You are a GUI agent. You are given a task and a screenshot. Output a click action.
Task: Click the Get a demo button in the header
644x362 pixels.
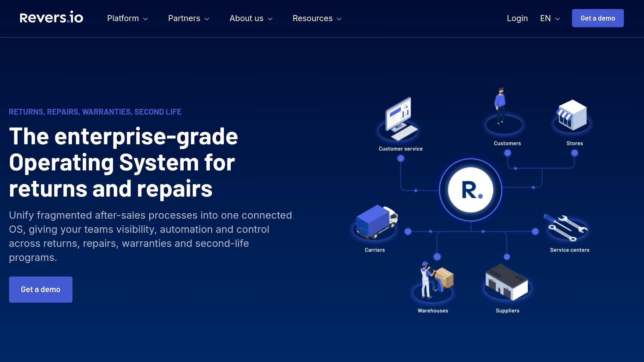coord(597,18)
